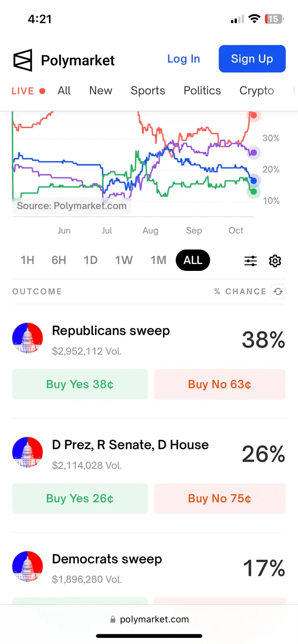This screenshot has height=644, width=298.
Task: Switch to the 1M chart range
Action: click(158, 260)
